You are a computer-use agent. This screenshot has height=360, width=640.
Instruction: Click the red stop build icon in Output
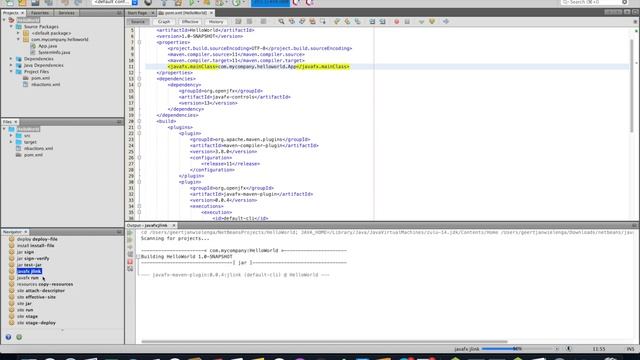(130, 262)
